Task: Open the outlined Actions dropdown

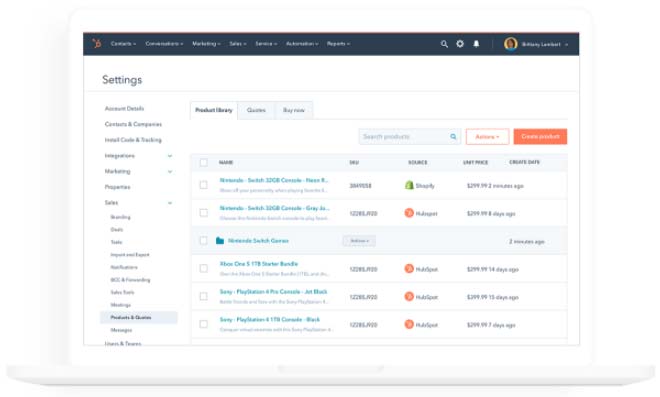Action: [x=487, y=136]
